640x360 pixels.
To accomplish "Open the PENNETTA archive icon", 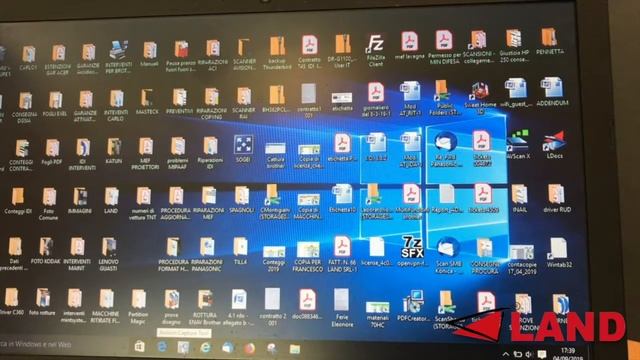I will pos(549,38).
